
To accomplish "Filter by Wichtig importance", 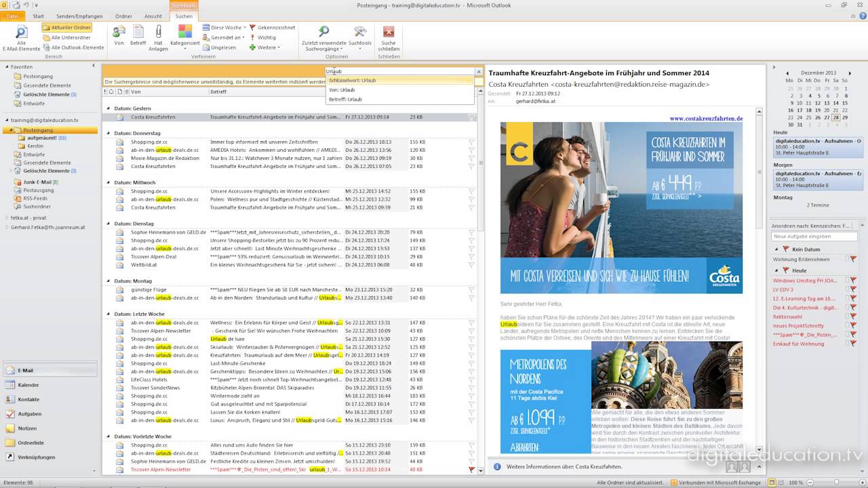I will (x=262, y=37).
